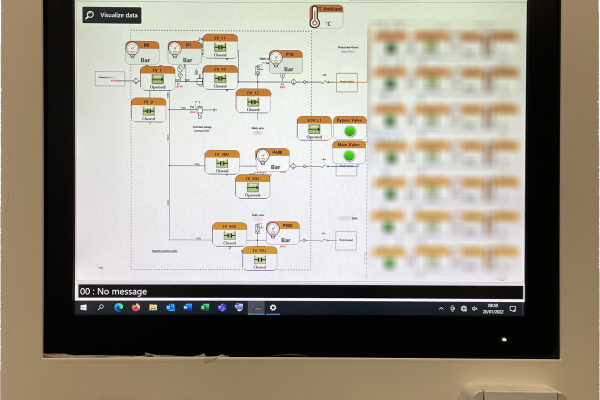Switch the EV_402 valve showing Opened

253,188
